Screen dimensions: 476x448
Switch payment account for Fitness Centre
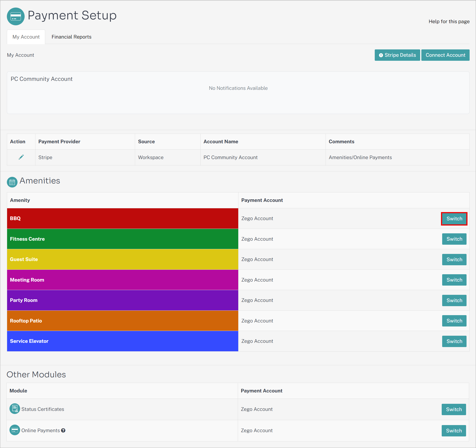(454, 239)
